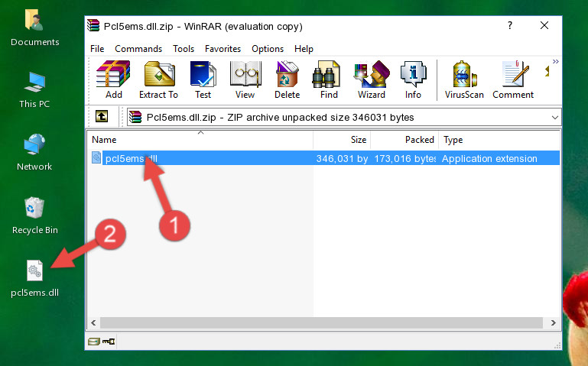Expand hidden toolbar buttons chevron
Viewport: 588px width, 366px height.
click(555, 61)
